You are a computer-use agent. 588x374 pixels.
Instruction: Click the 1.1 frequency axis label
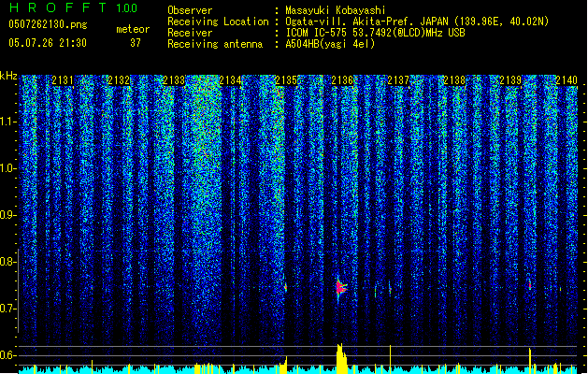8,122
